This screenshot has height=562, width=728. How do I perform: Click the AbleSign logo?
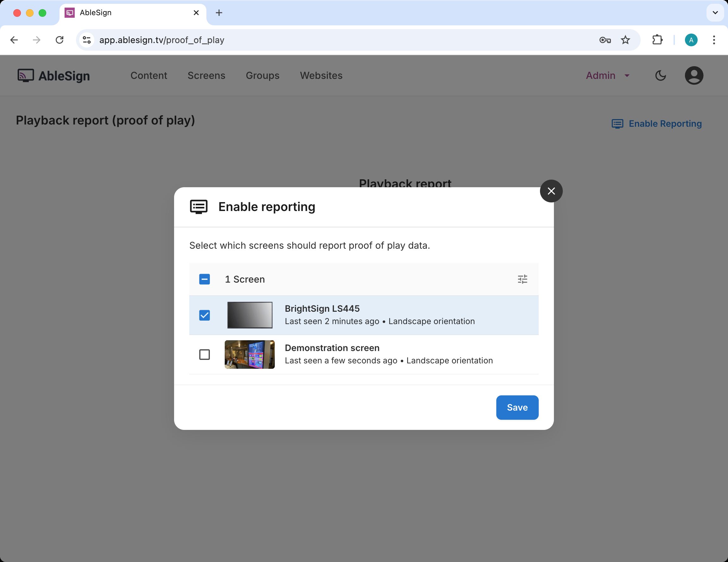point(54,76)
